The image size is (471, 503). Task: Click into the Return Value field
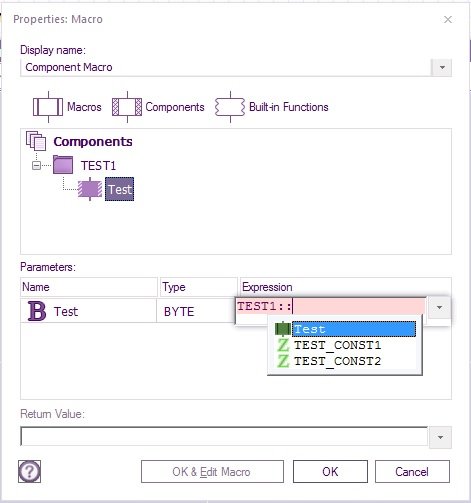[224, 436]
